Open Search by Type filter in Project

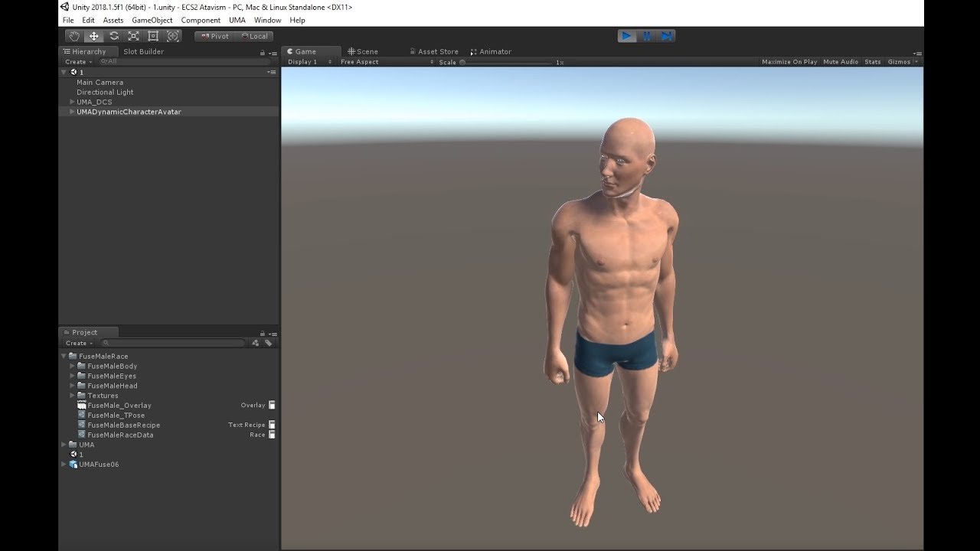[256, 343]
